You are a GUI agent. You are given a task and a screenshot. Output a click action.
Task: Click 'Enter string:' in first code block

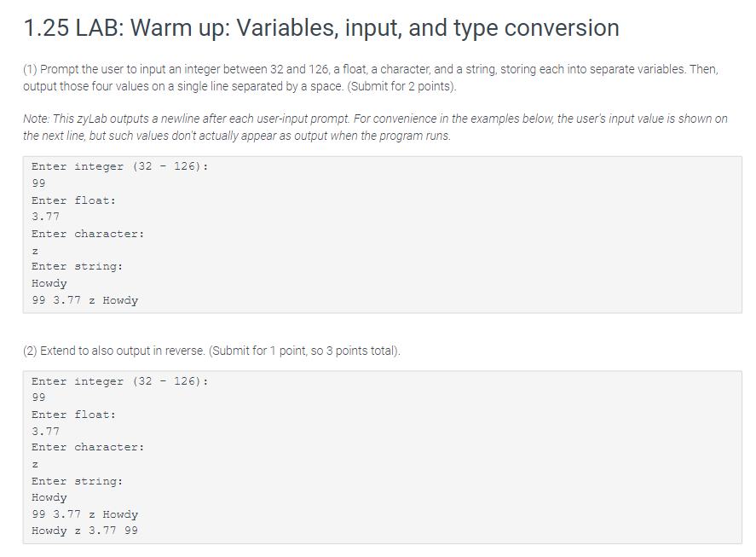78,266
